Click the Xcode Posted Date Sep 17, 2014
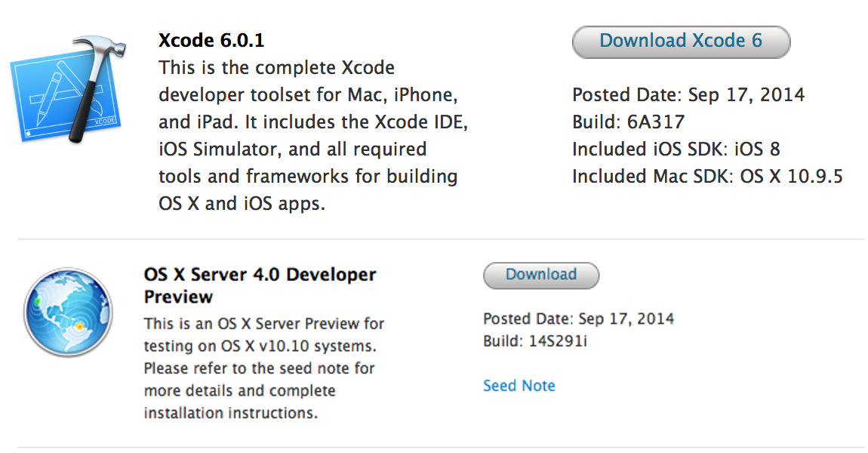Screen dimensions: 868x453 pos(688,95)
